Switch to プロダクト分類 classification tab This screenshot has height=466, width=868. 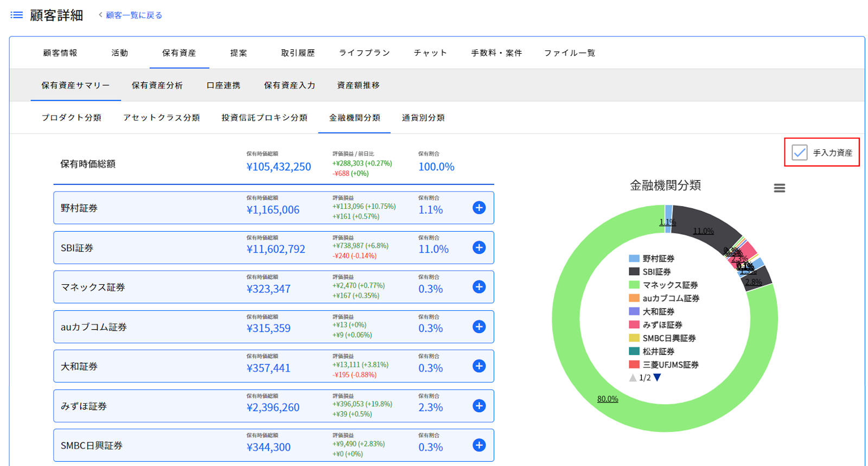[x=72, y=118]
